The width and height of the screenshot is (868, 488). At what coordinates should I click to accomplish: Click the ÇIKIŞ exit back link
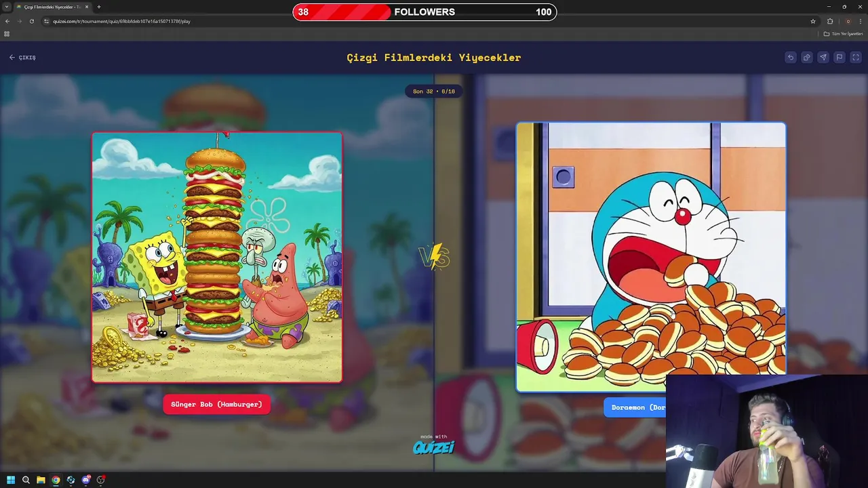pyautogui.click(x=22, y=58)
